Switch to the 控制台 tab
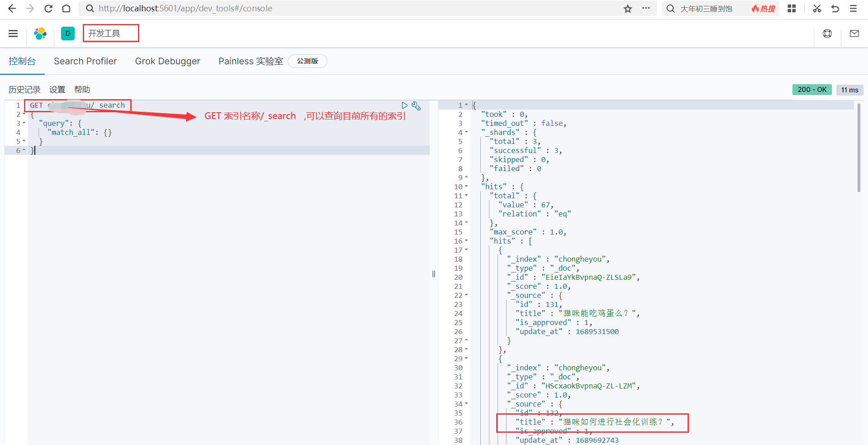 [x=22, y=61]
